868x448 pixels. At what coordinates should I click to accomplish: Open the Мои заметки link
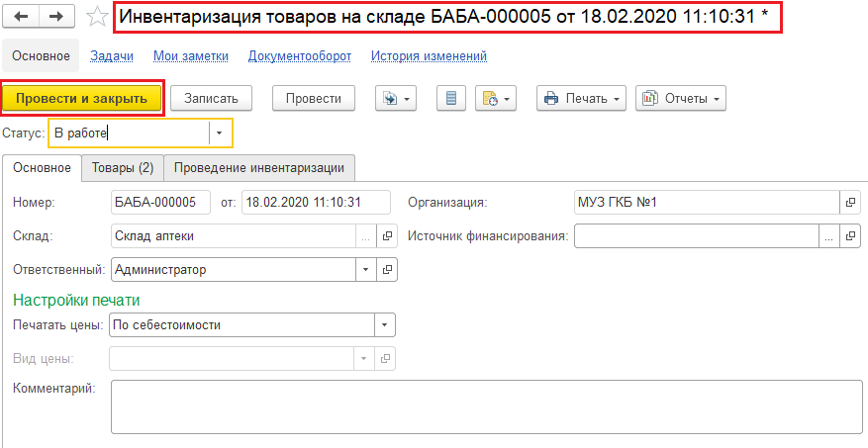click(x=190, y=55)
